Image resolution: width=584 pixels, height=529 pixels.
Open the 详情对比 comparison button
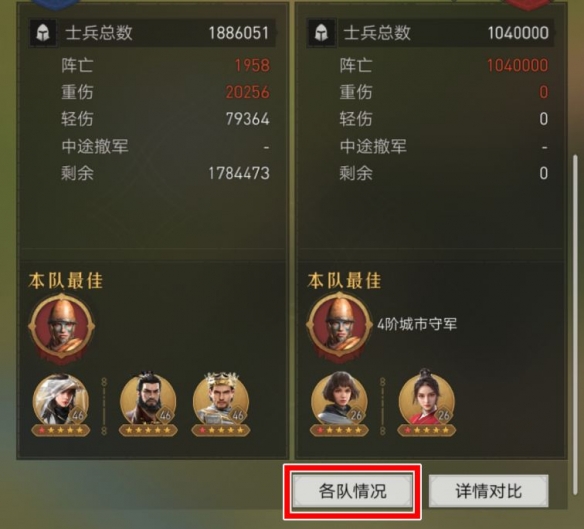coord(488,491)
